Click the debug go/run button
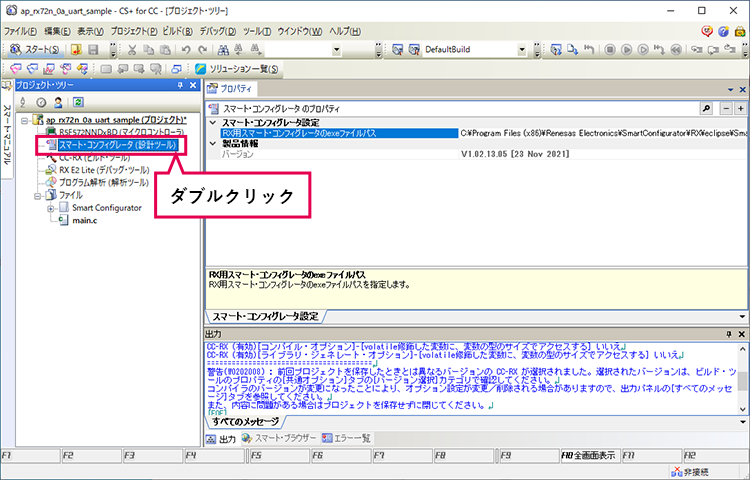The width and height of the screenshot is (750, 480). (x=627, y=49)
